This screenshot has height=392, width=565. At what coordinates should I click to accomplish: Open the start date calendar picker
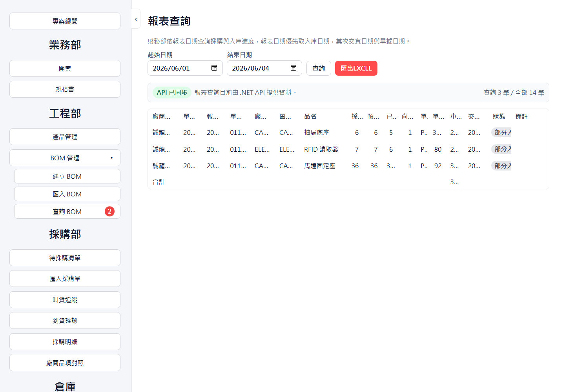(214, 68)
